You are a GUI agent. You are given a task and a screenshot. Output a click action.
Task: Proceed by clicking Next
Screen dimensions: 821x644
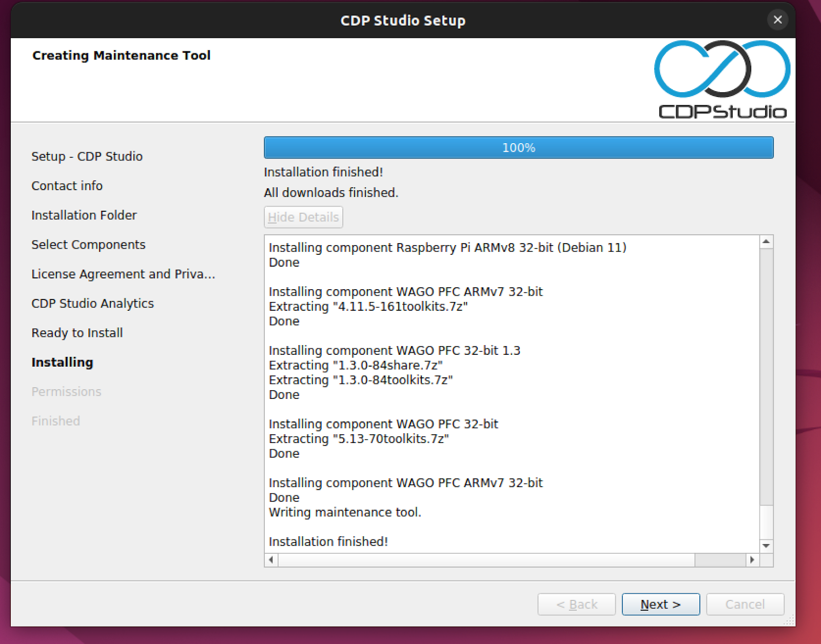coord(660,604)
